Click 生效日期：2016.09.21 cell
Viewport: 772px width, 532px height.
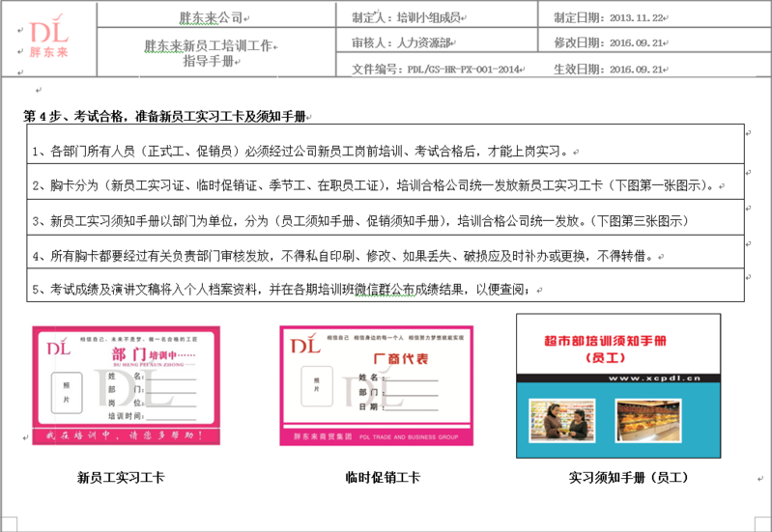click(609, 69)
